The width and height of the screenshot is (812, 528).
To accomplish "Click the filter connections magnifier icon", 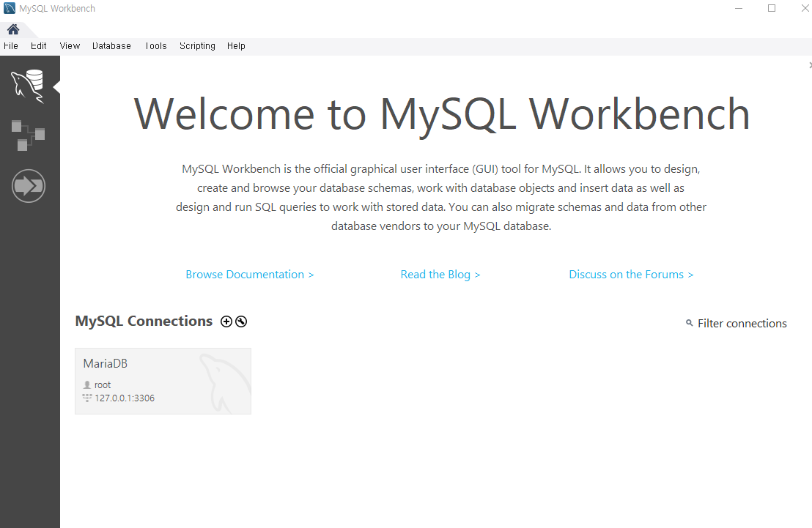I will [690, 323].
